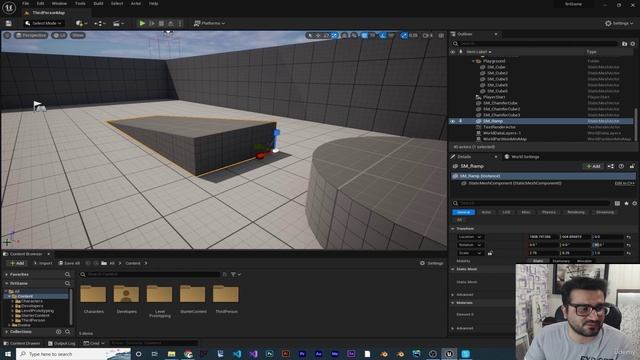The image size is (640, 360).
Task: Click the Details favorites star icon
Action: pos(627,203)
